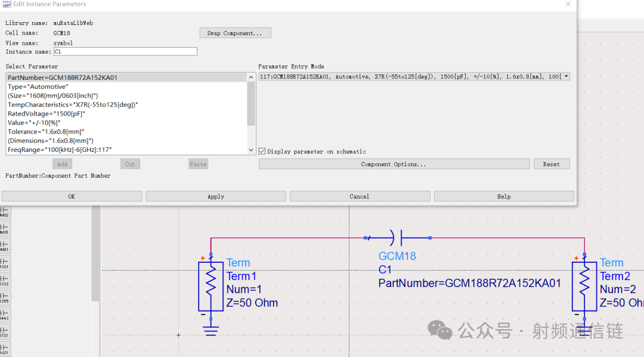Confirm dialog with OK button
The height and width of the screenshot is (357, 644).
[72, 197]
